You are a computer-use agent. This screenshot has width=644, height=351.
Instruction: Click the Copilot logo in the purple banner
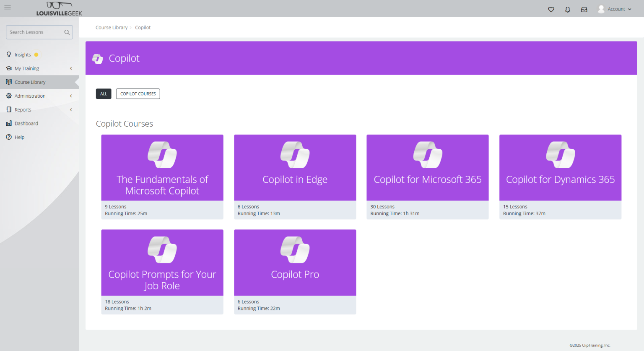click(x=97, y=58)
